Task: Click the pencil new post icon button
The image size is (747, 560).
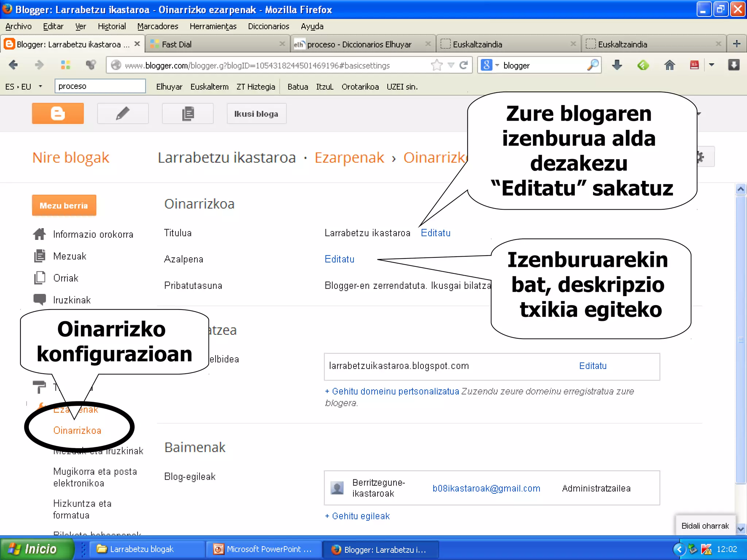Action: (x=123, y=113)
